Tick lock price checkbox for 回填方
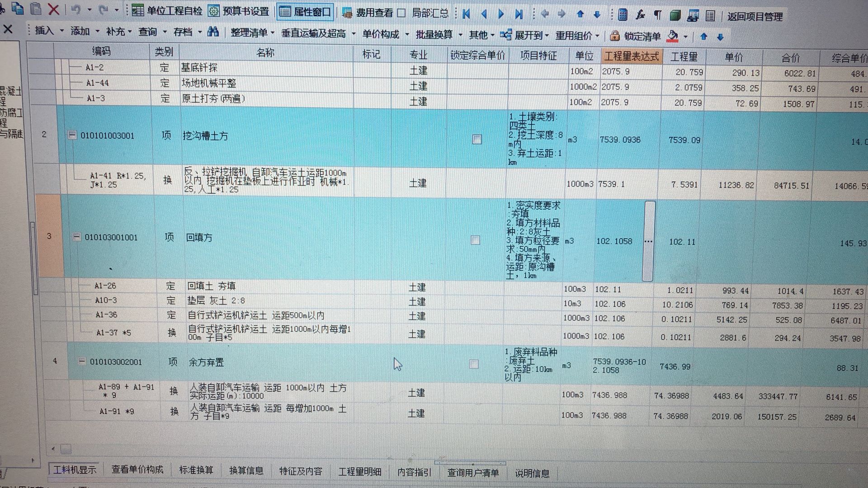868x488 pixels. pos(475,240)
